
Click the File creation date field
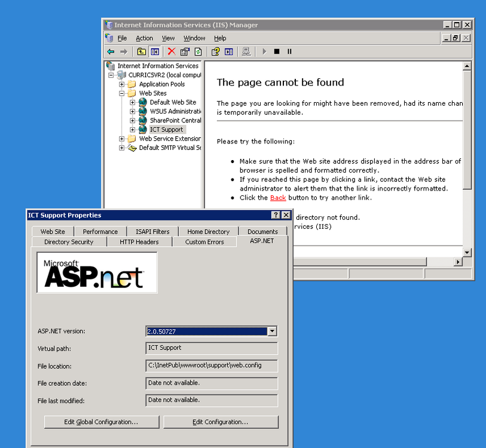[212, 383]
